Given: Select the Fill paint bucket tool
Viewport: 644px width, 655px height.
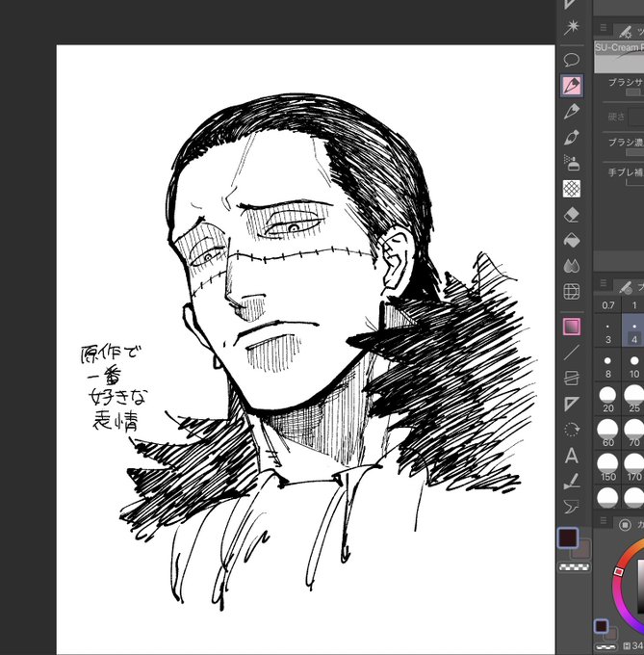Looking at the screenshot, I should (572, 240).
